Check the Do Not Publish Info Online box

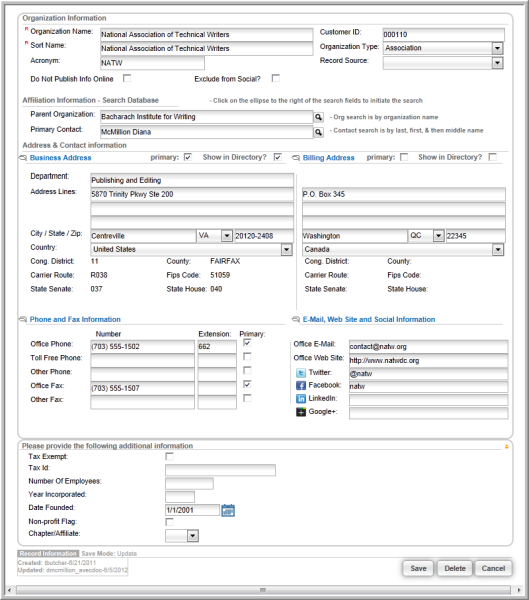(127, 78)
